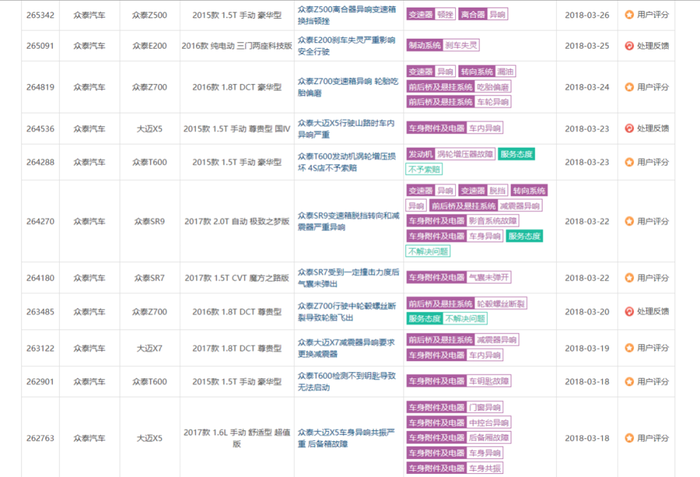The width and height of the screenshot is (700, 477).
Task: Click the 不解决问题 tag under row 264270
Action: [x=428, y=251]
